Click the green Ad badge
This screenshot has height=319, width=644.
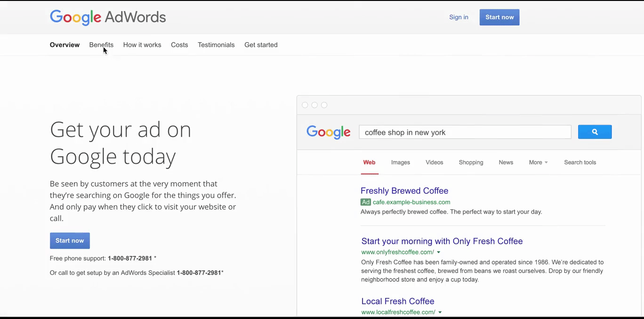[366, 202]
